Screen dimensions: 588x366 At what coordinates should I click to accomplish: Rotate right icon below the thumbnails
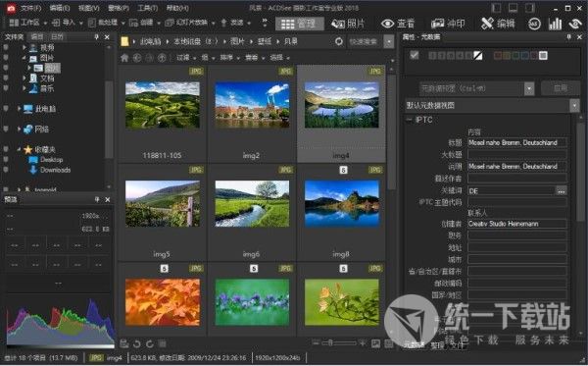coord(150,343)
